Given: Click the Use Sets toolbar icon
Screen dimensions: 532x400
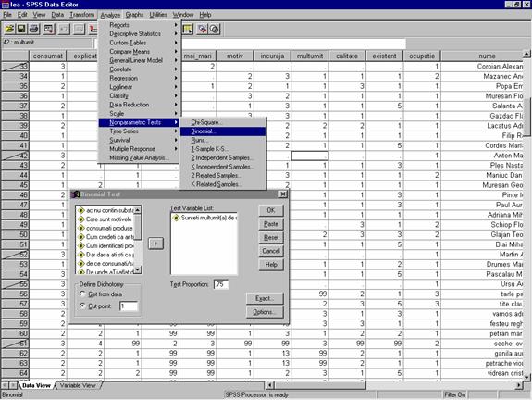Looking at the screenshot, I should point(214,30).
